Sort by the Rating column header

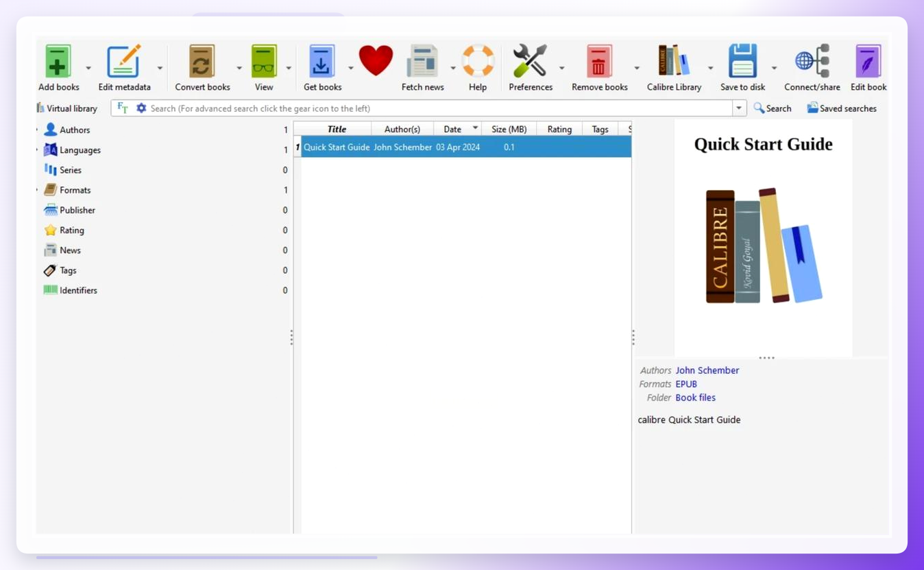tap(559, 129)
